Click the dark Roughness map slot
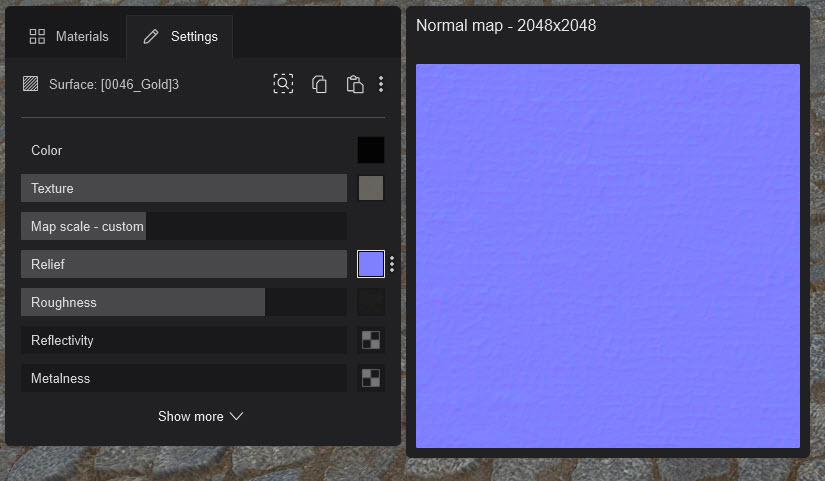 click(x=371, y=302)
